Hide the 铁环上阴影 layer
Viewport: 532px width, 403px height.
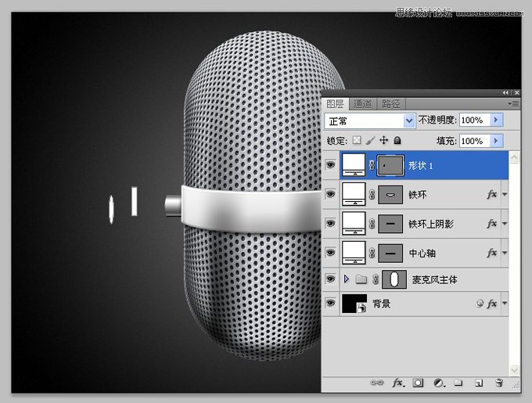330,224
